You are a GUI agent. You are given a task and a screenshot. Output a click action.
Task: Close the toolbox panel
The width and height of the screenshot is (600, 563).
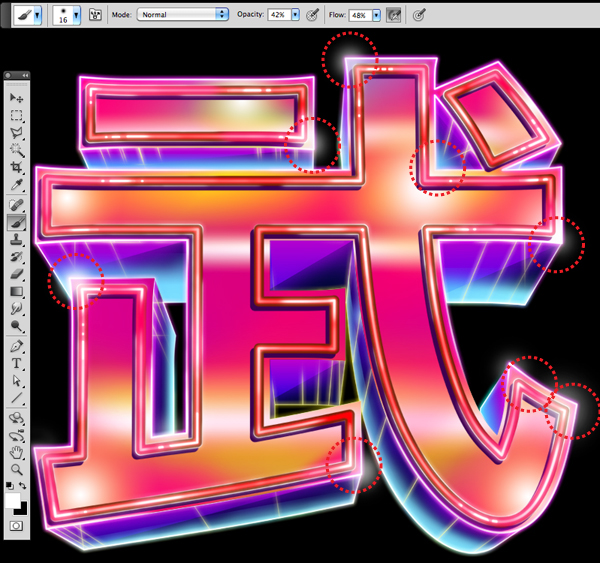pyautogui.click(x=8, y=75)
